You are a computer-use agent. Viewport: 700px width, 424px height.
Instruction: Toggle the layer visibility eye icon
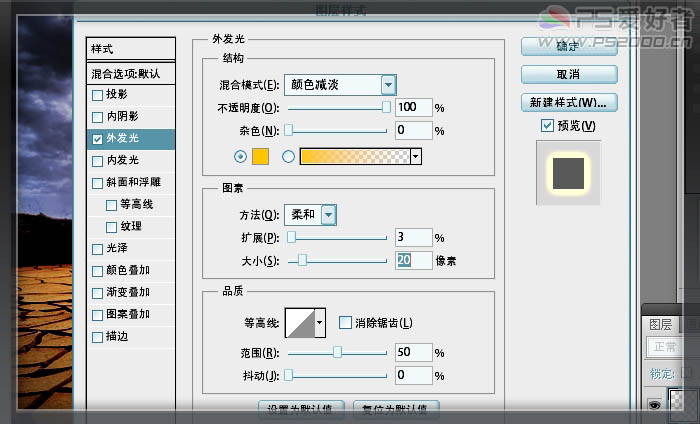[653, 406]
